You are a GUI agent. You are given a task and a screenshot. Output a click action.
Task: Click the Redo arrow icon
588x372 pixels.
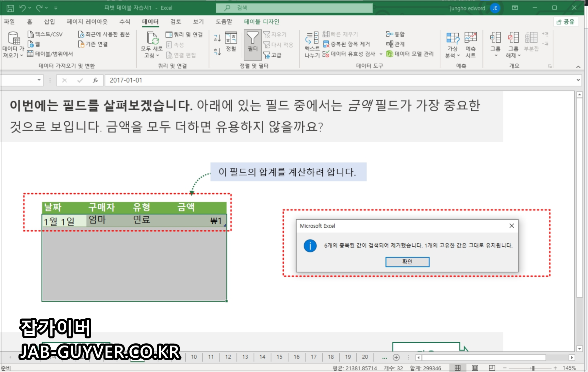(x=39, y=8)
